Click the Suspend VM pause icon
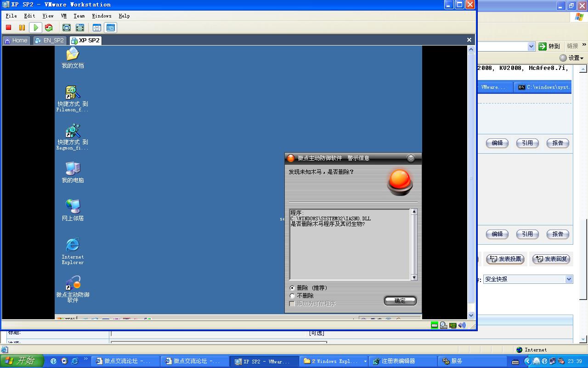 coord(22,28)
